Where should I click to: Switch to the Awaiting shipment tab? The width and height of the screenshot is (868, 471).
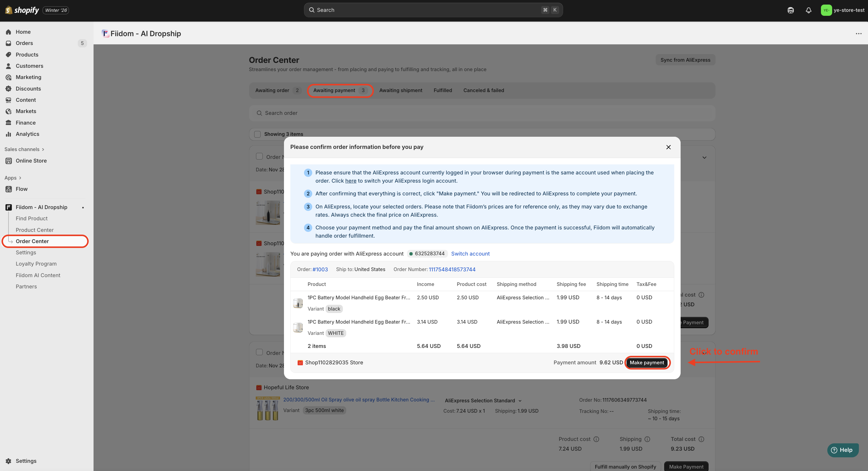400,90
